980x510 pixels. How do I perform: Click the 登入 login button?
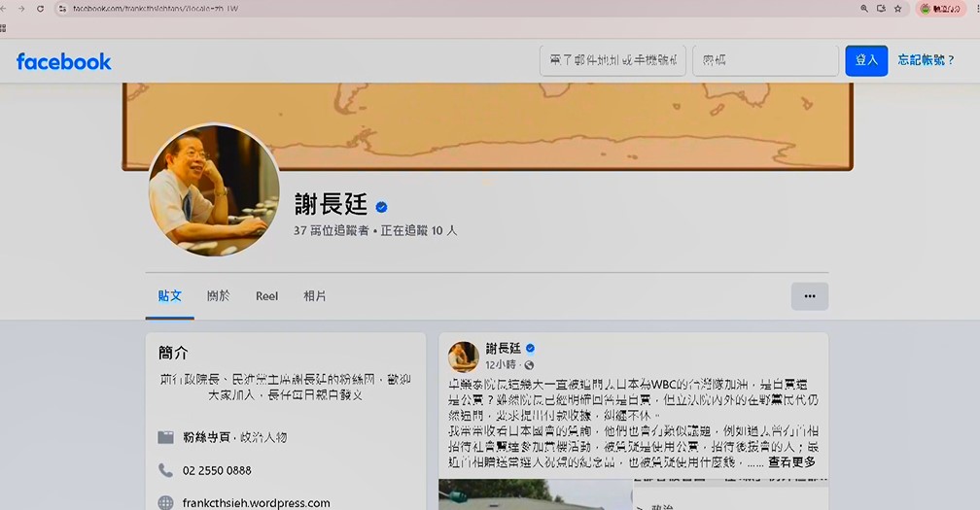(x=866, y=60)
